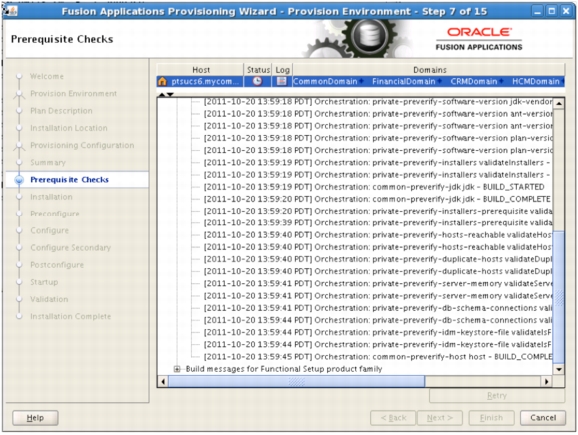Select Startup step in sidebar
This screenshot has height=435, width=578.
(44, 282)
